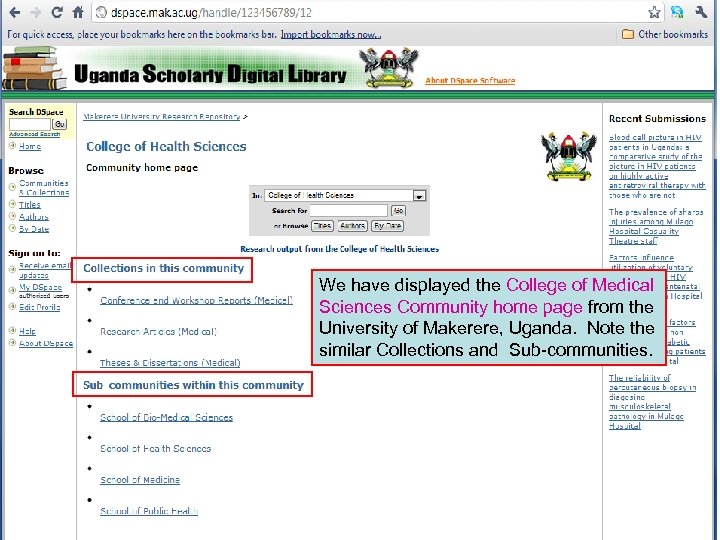Image resolution: width=720 pixels, height=540 pixels.
Task: Browse by Titles in sidebar
Action: (x=30, y=204)
